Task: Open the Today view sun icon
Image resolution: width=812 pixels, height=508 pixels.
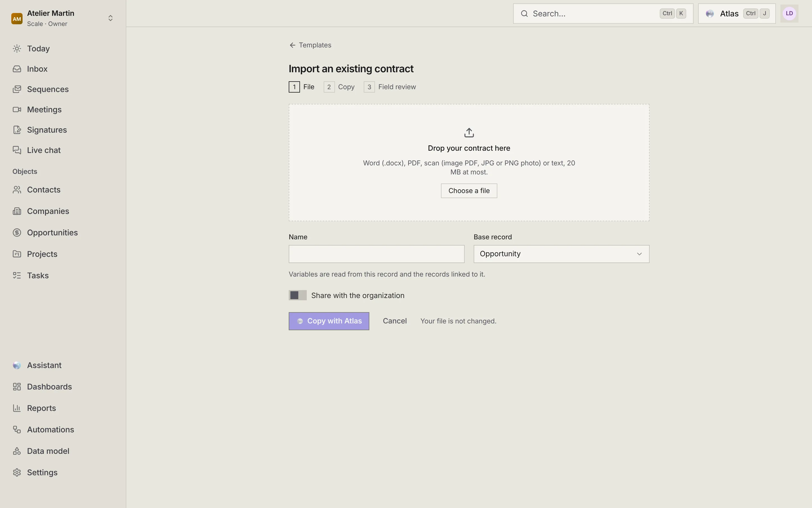Action: coord(17,49)
